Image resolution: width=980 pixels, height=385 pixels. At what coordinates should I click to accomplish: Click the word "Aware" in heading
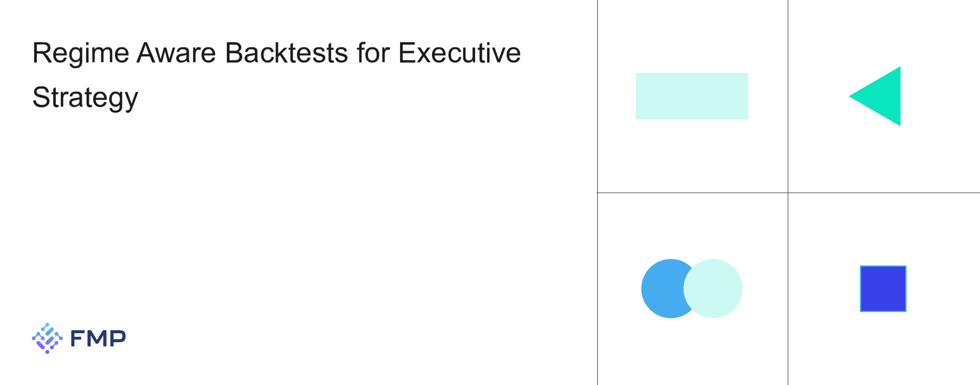(x=176, y=53)
